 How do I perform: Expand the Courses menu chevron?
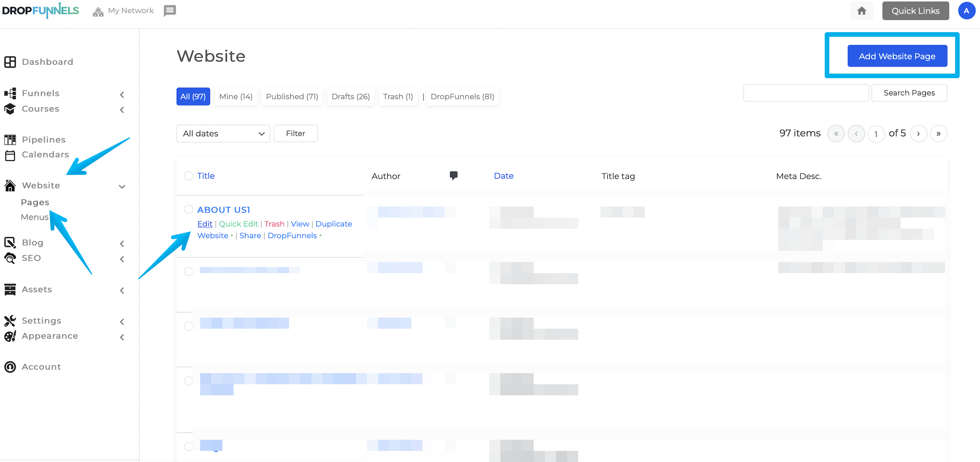pyautogui.click(x=122, y=110)
